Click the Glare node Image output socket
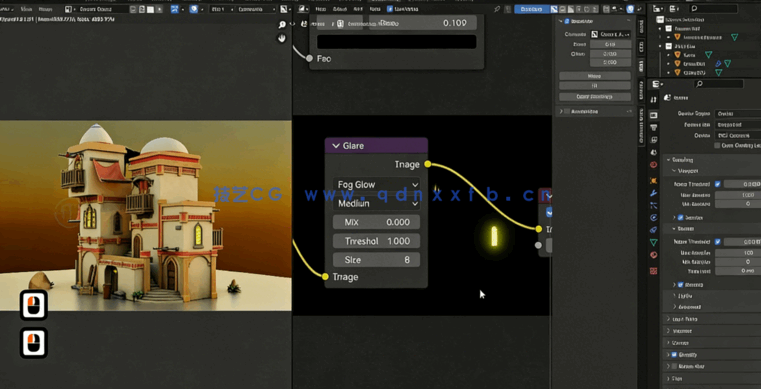This screenshot has width=761, height=389. pos(428,164)
